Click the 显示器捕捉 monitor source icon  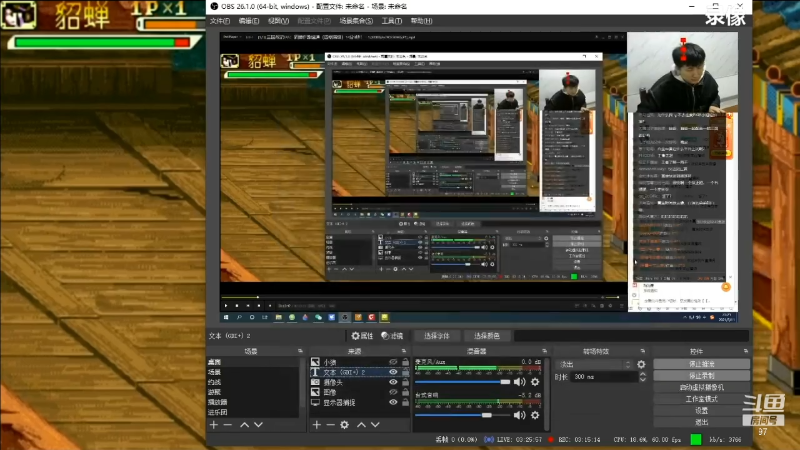click(x=315, y=403)
